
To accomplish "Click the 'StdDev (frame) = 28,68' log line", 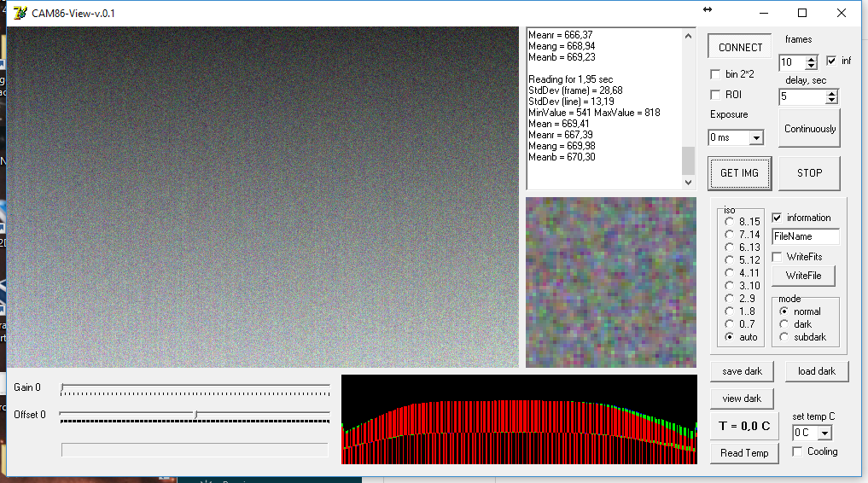I will click(575, 90).
